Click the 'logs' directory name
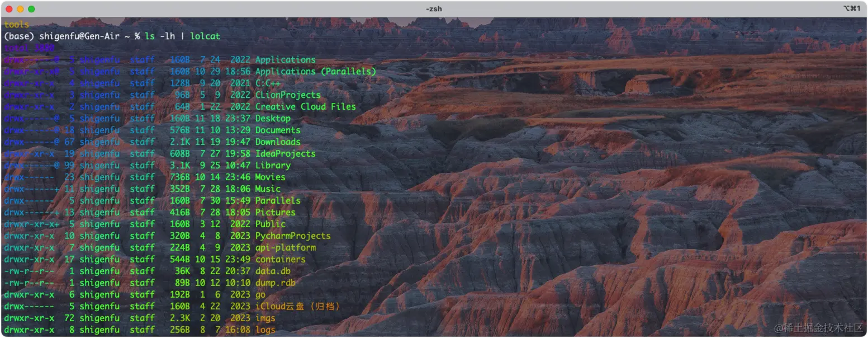Viewport: 868px width, 338px height. coord(265,330)
